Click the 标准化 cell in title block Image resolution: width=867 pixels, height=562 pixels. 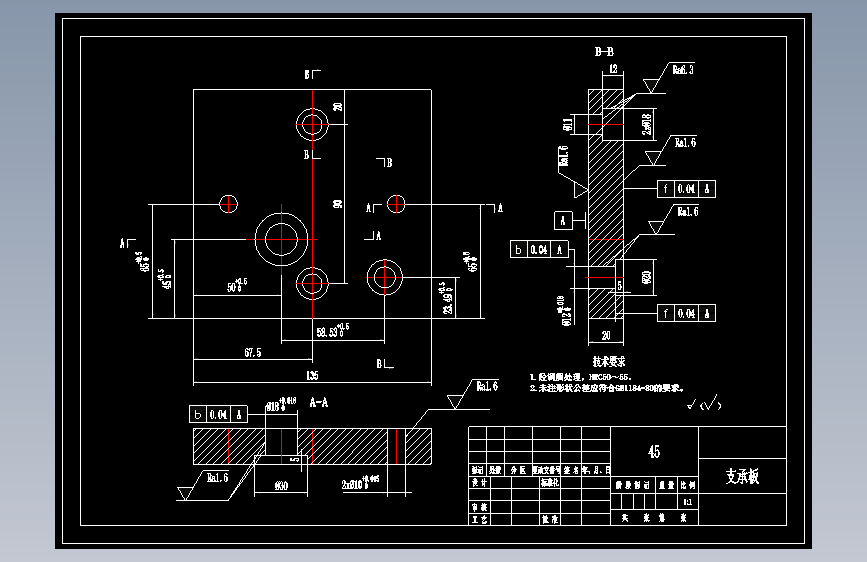pos(550,482)
